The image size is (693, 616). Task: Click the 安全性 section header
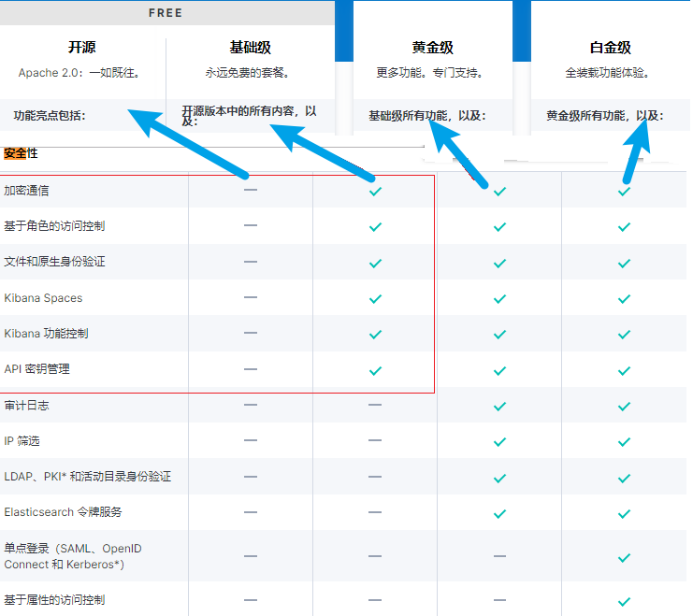[x=21, y=153]
